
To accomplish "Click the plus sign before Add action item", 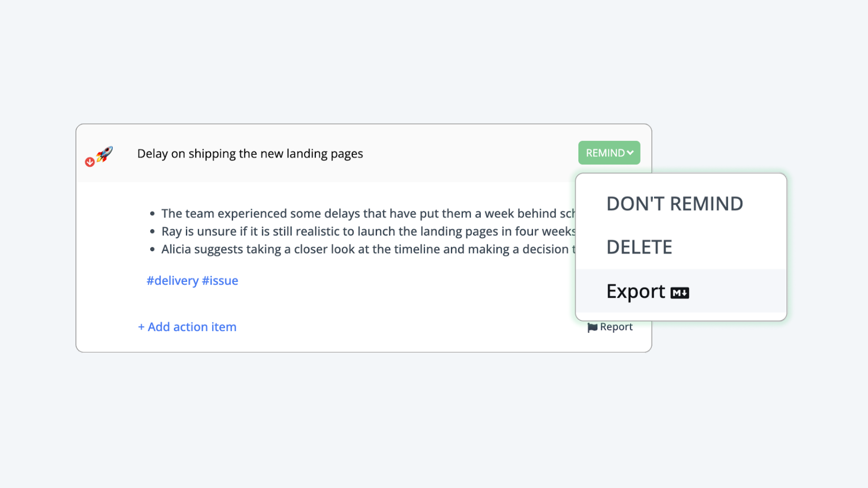I will (x=141, y=328).
